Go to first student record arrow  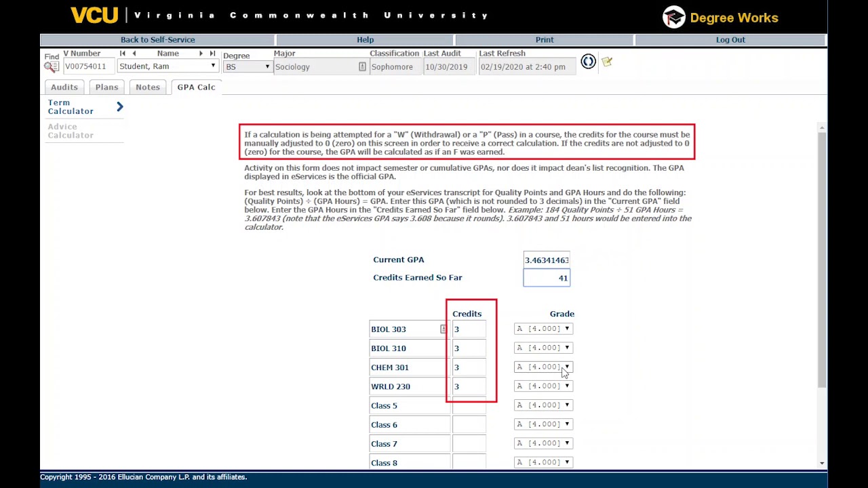click(x=123, y=54)
